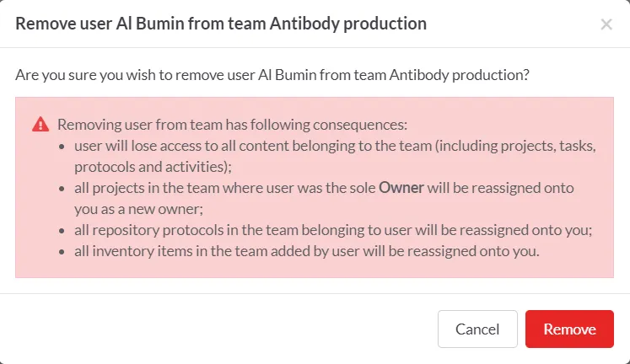
Task: Click the dialog title heading text
Action: (x=221, y=24)
